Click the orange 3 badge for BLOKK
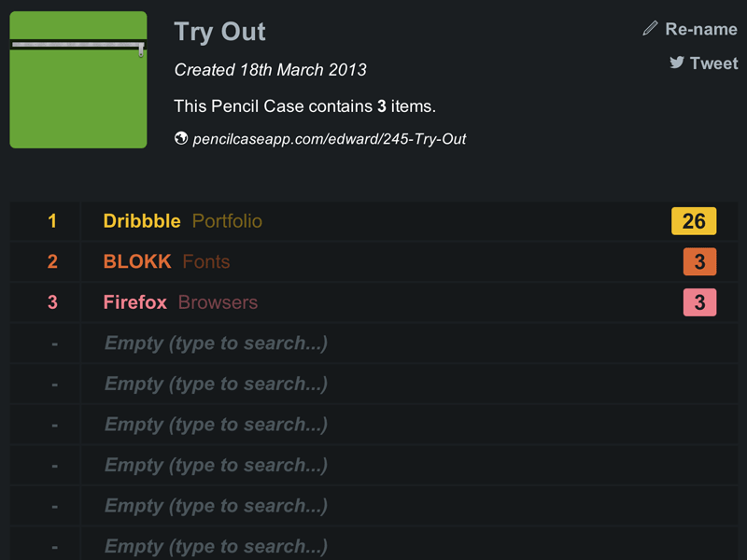The width and height of the screenshot is (747, 560). coord(699,262)
